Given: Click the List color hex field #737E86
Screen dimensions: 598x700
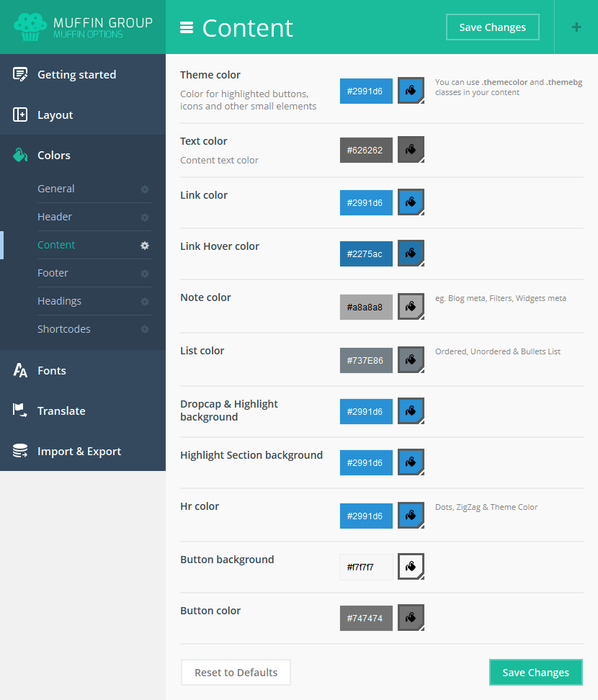Looking at the screenshot, I should pyautogui.click(x=366, y=360).
